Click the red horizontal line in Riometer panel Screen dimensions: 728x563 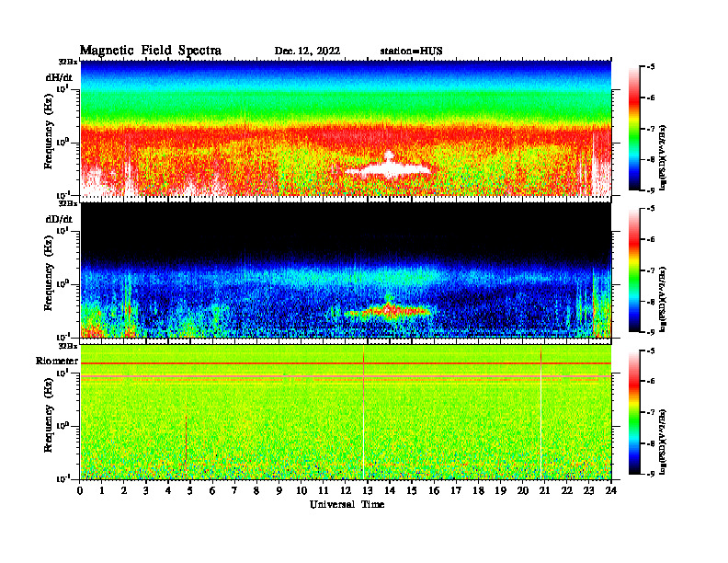click(x=346, y=363)
